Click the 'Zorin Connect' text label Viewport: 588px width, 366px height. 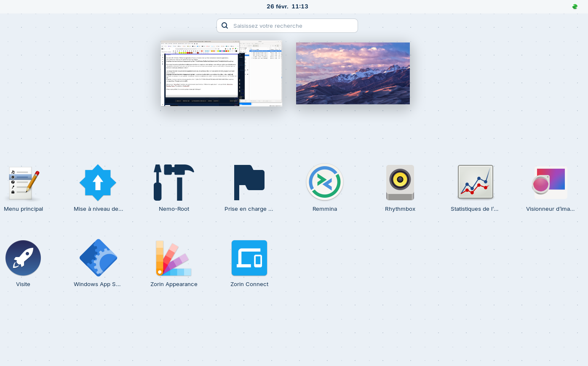(x=249, y=284)
